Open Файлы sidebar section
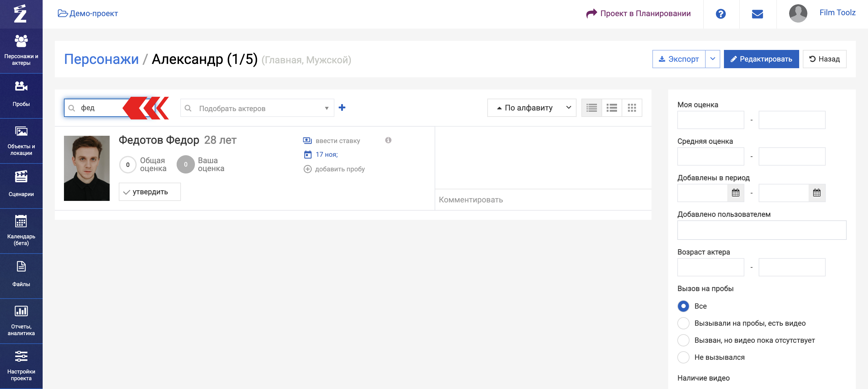 tap(21, 276)
